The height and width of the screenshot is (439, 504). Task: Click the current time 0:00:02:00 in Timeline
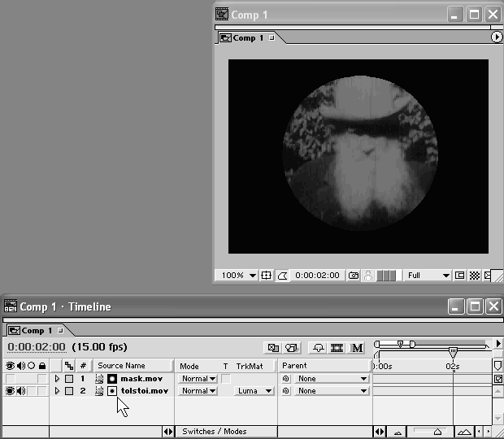click(x=36, y=347)
